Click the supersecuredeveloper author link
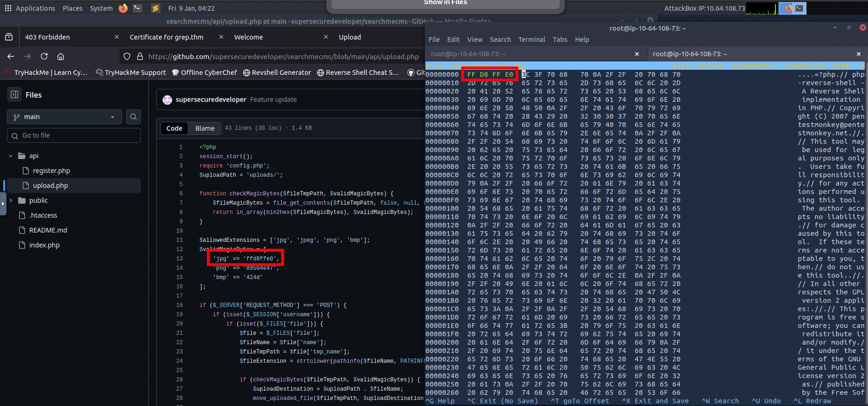The image size is (868, 406). 211,100
